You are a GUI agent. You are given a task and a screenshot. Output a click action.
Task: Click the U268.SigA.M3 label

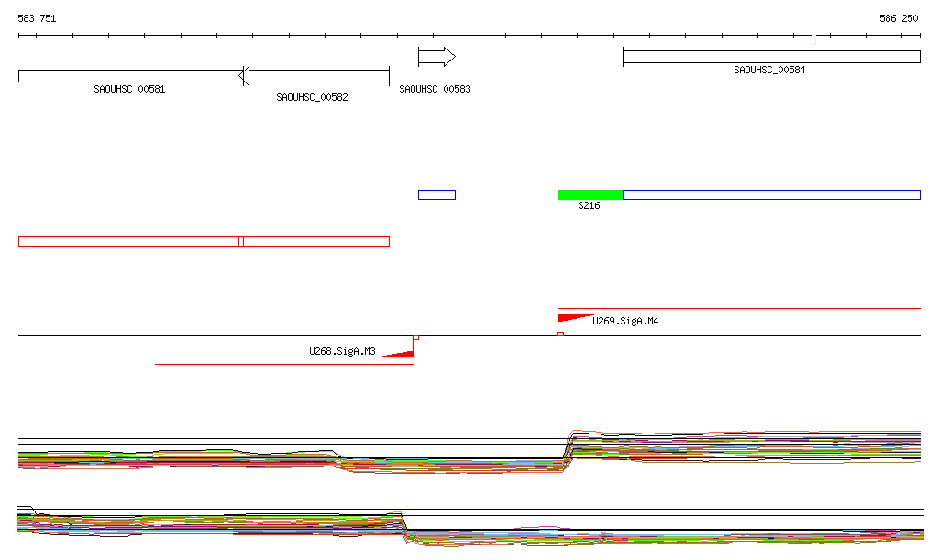click(342, 351)
